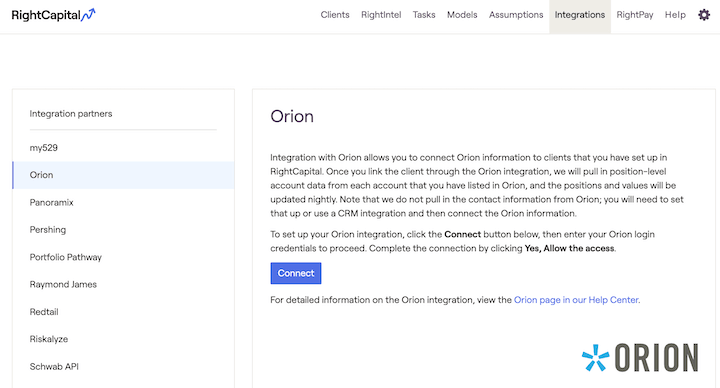720x388 pixels.
Task: Go to the RightIntel tab
Action: point(381,15)
